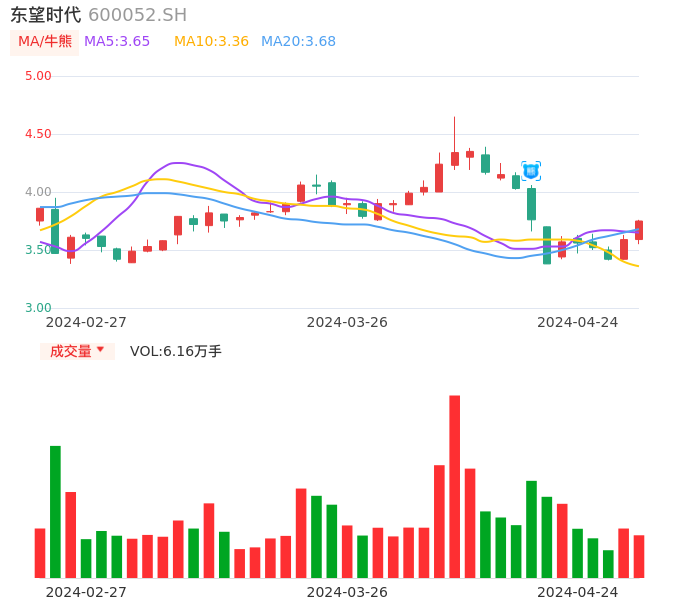Click the 5.00 price axis label
686x606 pixels.
coord(38,76)
